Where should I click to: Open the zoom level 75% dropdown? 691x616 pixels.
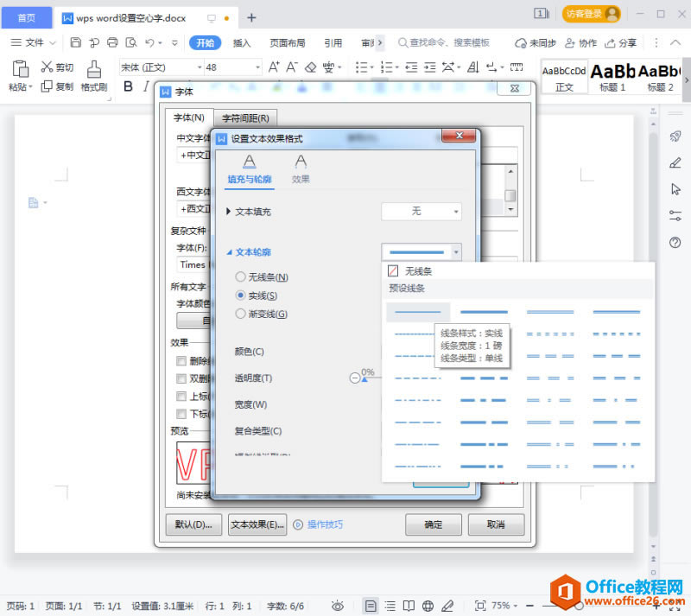(x=505, y=606)
